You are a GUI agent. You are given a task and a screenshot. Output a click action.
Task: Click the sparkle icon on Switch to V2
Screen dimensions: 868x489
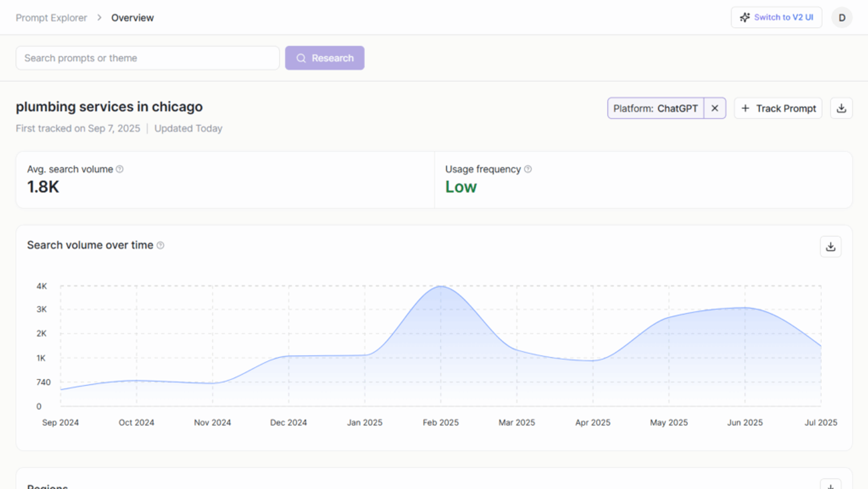click(745, 17)
